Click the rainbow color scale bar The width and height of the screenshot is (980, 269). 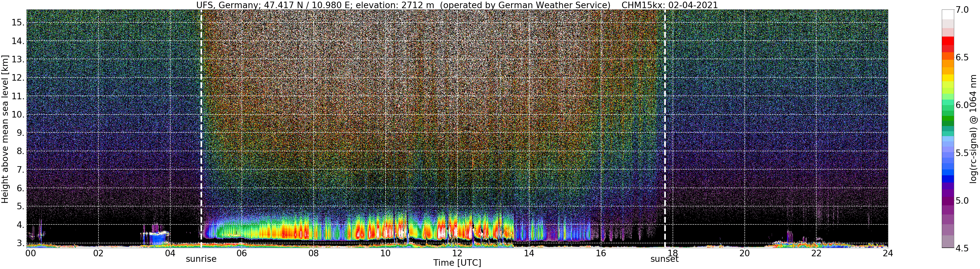pos(948,129)
